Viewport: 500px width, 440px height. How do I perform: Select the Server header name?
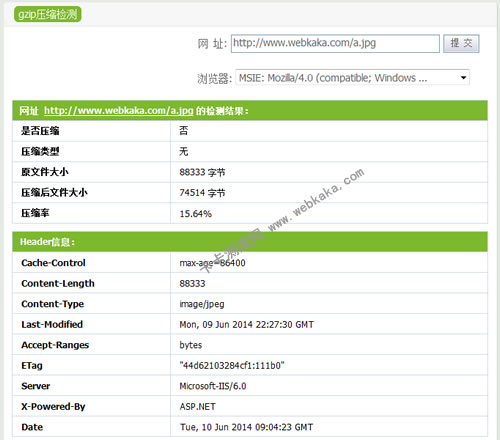(x=35, y=386)
